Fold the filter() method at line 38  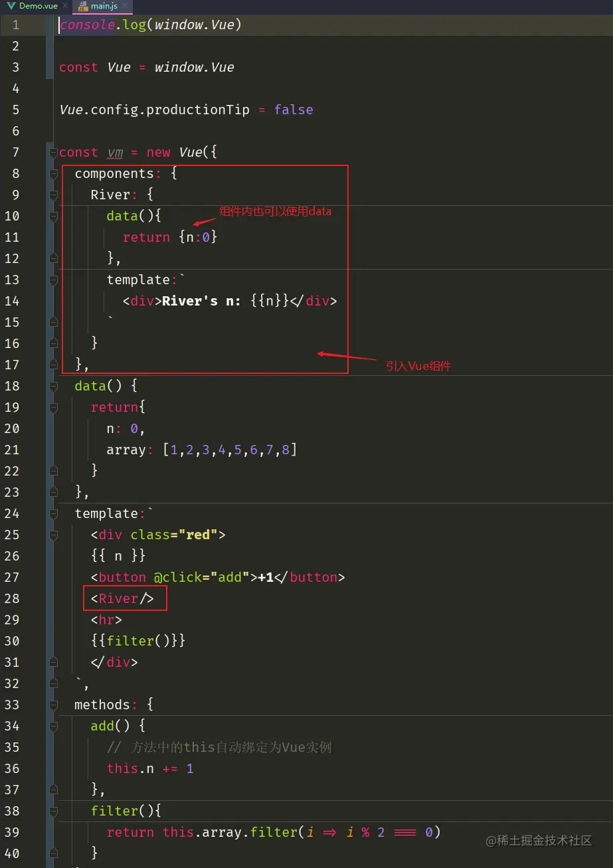tap(53, 812)
